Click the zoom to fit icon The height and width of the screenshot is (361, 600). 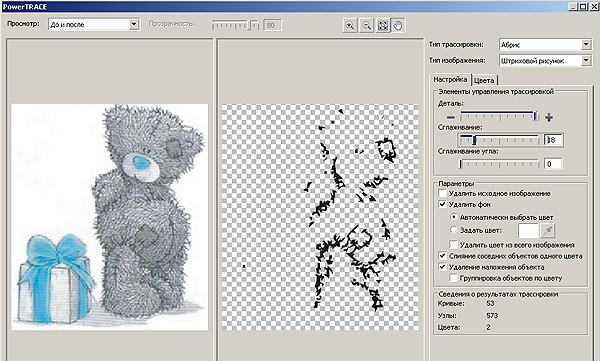383,25
